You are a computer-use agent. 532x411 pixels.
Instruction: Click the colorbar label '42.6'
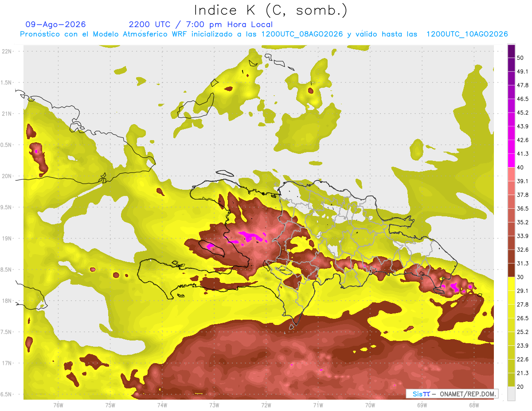coord(523,140)
